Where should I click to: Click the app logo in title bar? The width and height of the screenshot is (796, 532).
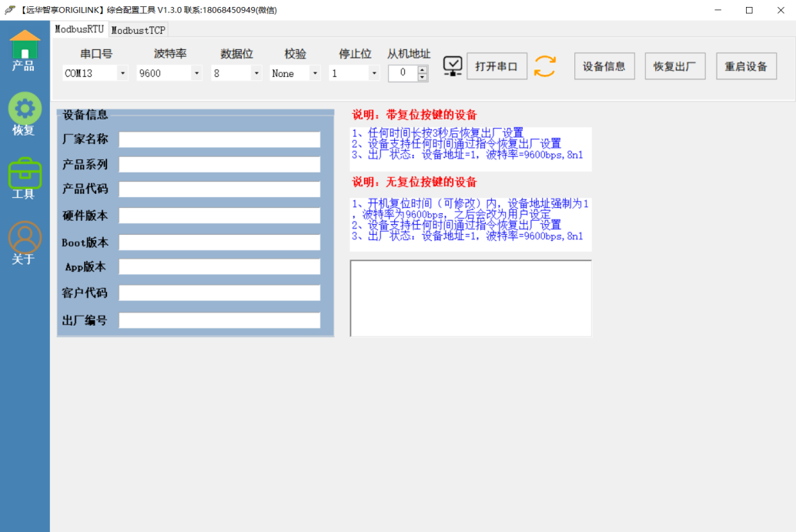click(x=9, y=10)
